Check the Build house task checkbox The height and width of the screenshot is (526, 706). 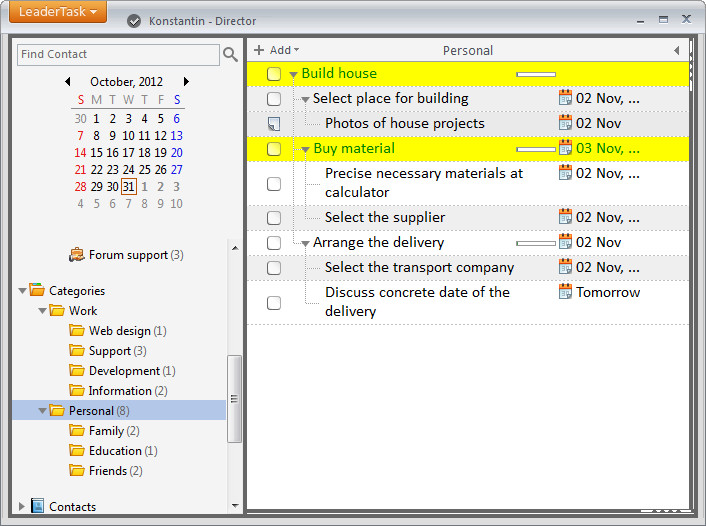(274, 74)
